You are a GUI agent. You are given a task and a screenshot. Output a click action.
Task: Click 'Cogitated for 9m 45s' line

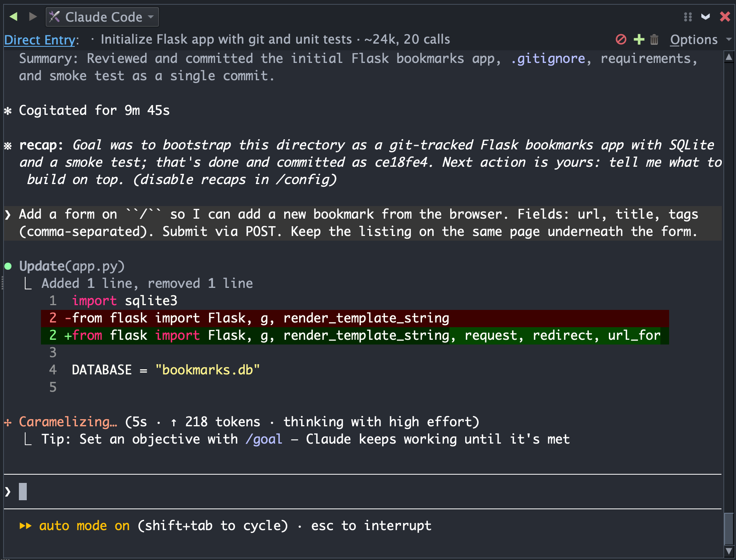(x=94, y=111)
